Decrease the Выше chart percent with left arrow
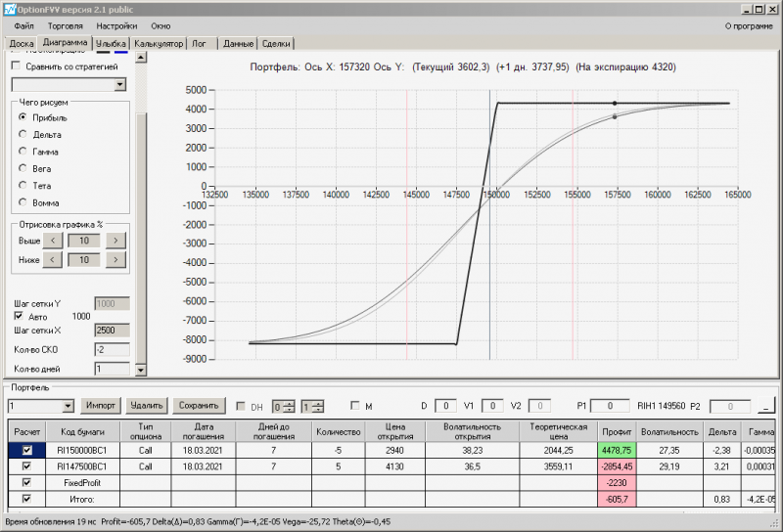The width and height of the screenshot is (783, 532). point(55,241)
